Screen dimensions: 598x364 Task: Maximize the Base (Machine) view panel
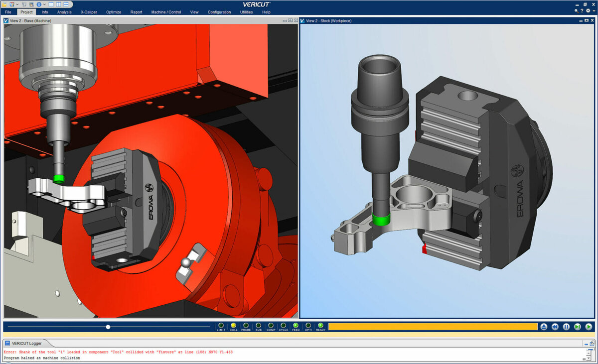click(x=290, y=20)
